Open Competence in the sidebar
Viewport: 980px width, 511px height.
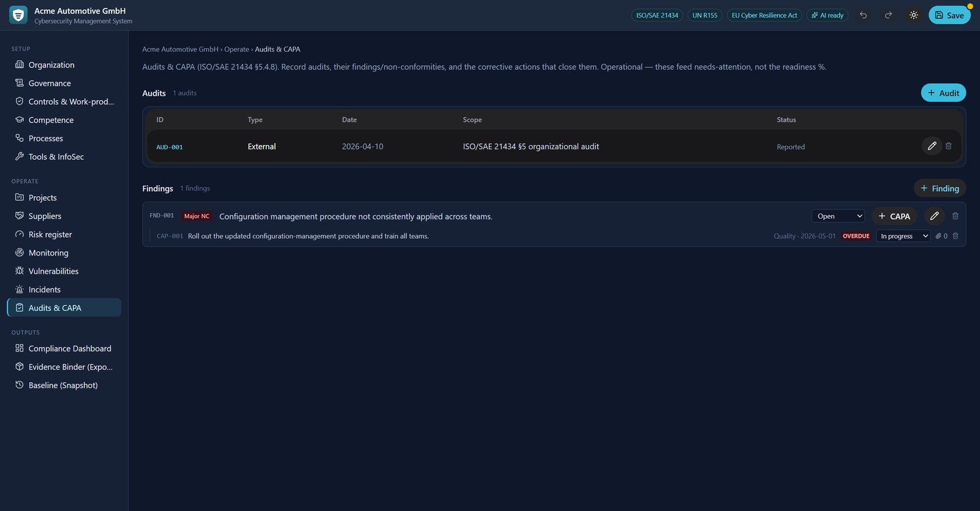[64, 120]
